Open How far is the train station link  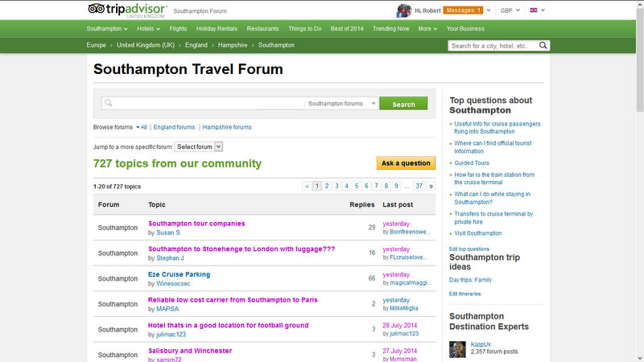(x=494, y=179)
